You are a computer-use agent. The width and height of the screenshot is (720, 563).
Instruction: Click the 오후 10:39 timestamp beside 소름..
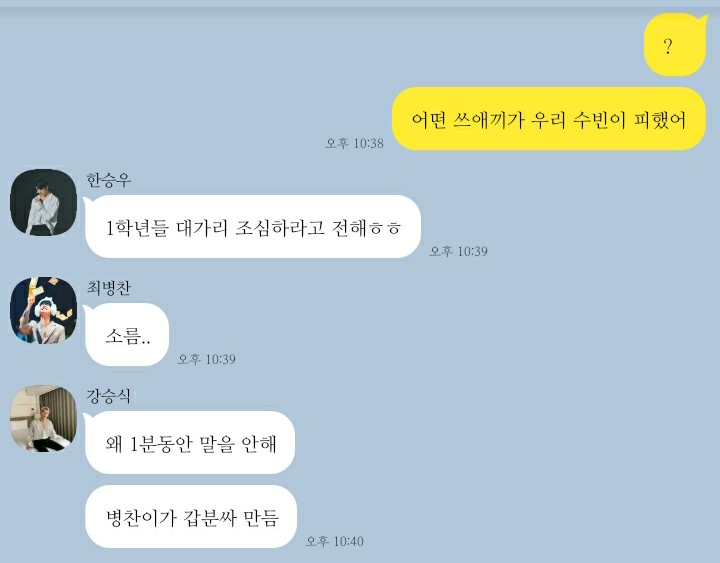pyautogui.click(x=207, y=359)
